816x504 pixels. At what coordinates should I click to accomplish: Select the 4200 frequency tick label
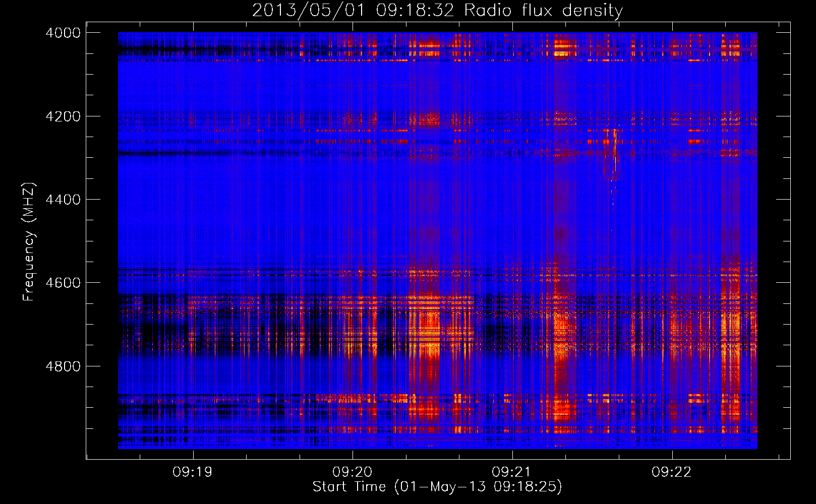[x=63, y=116]
